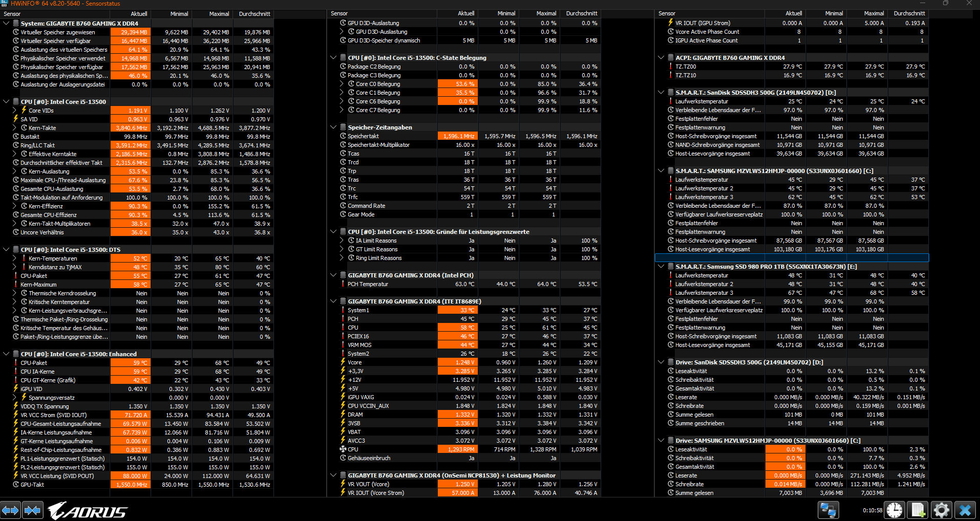Collapse the System: GIGABYTE B760 GAMING X DDR4 section
980x521 pixels.
(x=6, y=24)
